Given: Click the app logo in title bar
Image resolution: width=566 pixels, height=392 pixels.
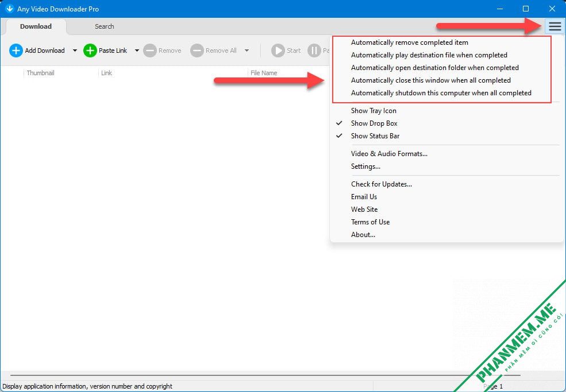Looking at the screenshot, I should [x=9, y=9].
